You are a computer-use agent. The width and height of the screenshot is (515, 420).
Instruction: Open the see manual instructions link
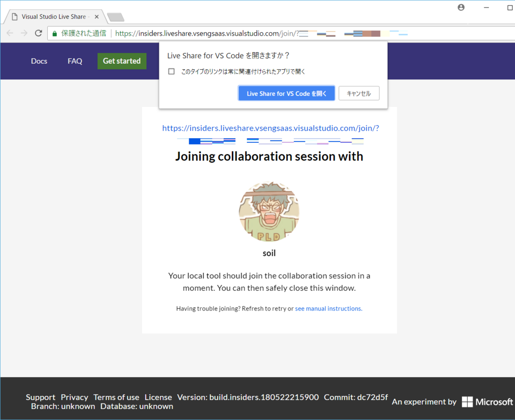[328, 308]
